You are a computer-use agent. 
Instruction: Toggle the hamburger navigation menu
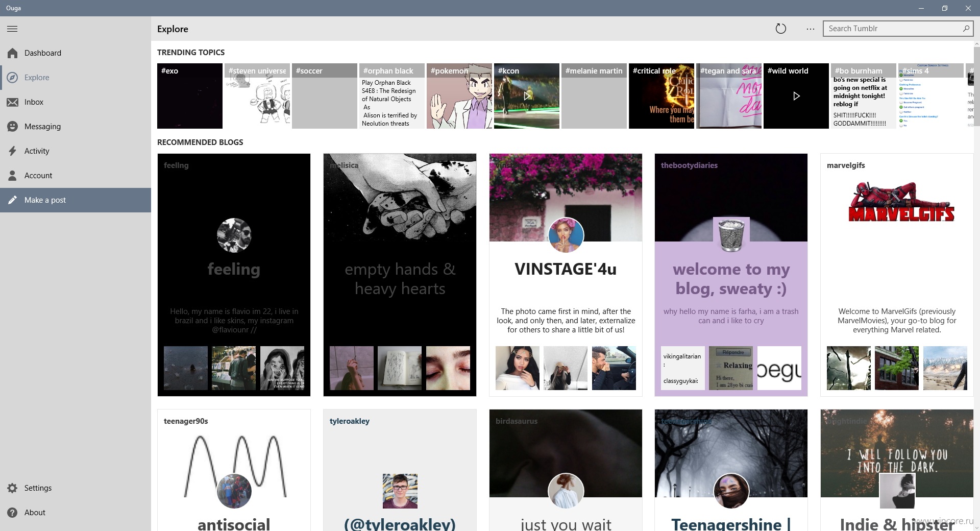tap(12, 29)
